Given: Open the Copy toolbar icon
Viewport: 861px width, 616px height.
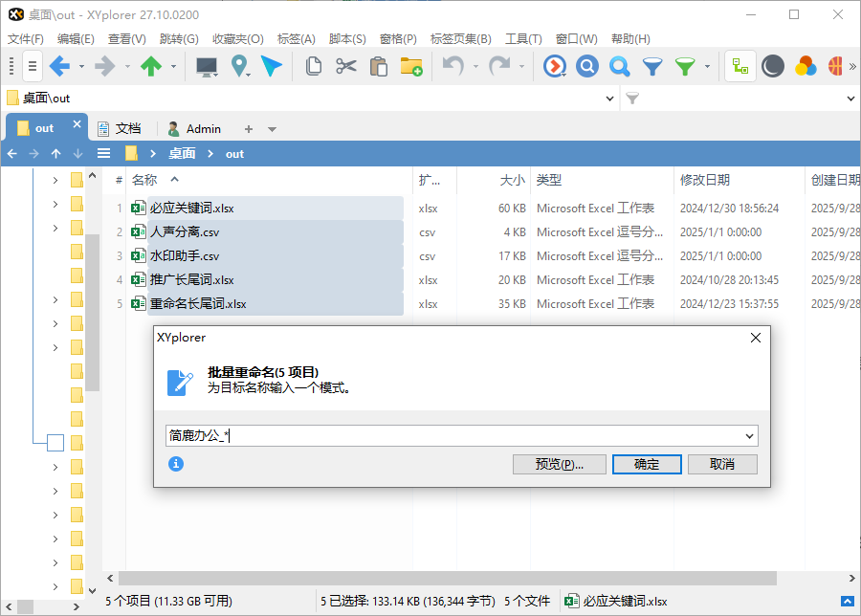Looking at the screenshot, I should coord(314,66).
